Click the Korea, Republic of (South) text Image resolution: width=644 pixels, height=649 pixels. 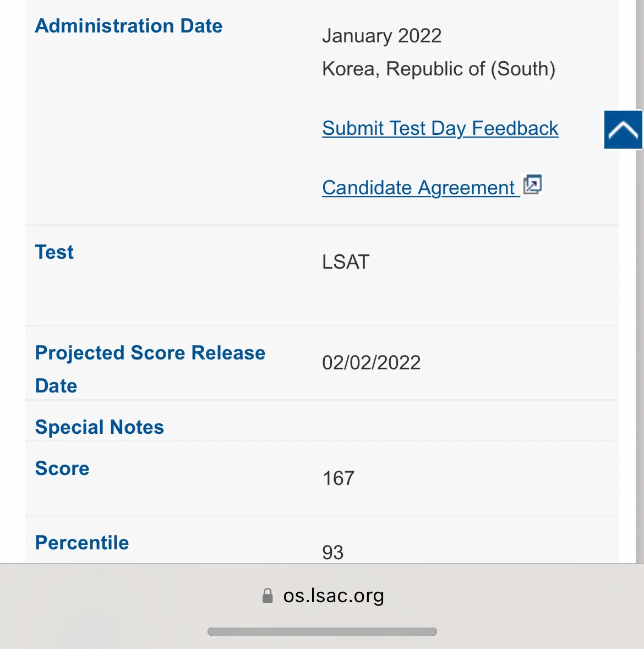pos(438,69)
